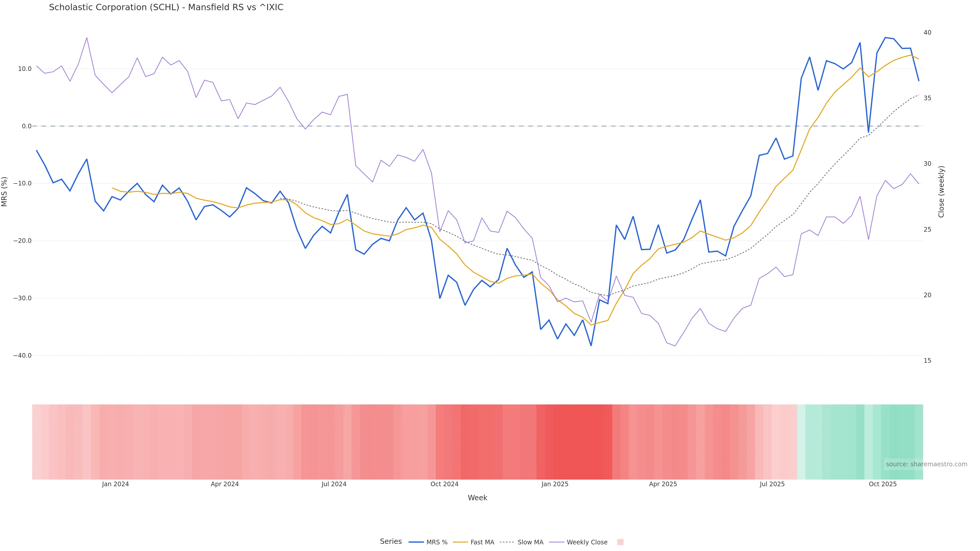Click the Week x-axis title
This screenshot has width=980, height=551.
477,498
